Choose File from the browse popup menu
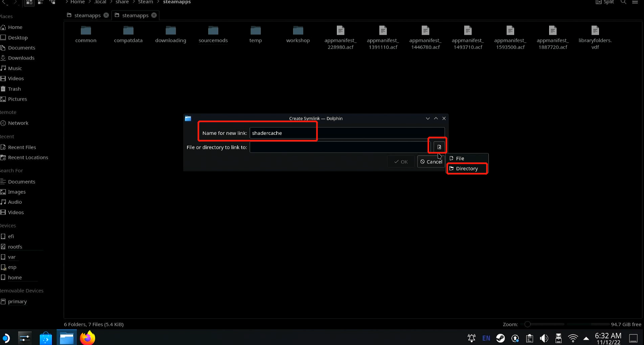The image size is (644, 345). [x=467, y=158]
